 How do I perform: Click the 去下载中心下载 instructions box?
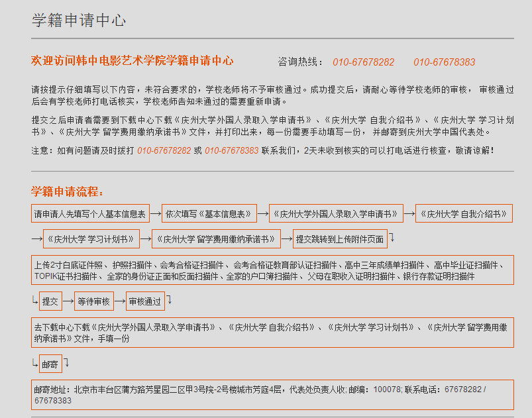click(x=272, y=333)
